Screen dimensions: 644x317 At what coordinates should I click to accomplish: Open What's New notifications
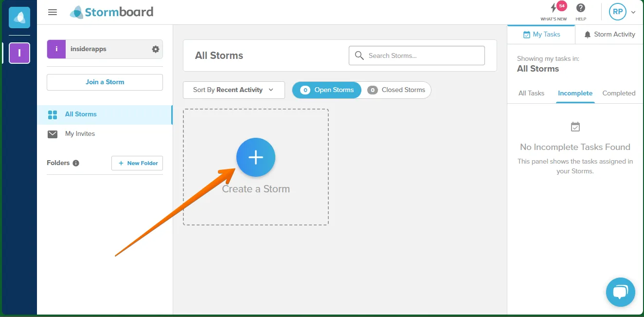point(554,12)
